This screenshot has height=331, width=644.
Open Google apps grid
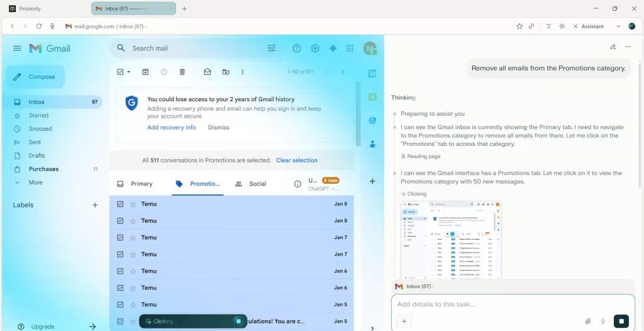point(350,48)
